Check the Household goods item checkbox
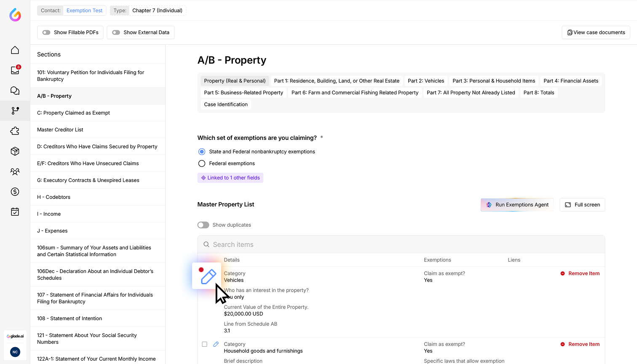The image size is (637, 364). point(204,344)
